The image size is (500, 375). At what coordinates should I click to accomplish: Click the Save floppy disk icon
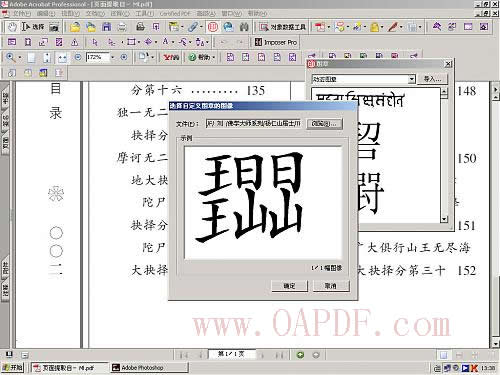click(x=106, y=27)
